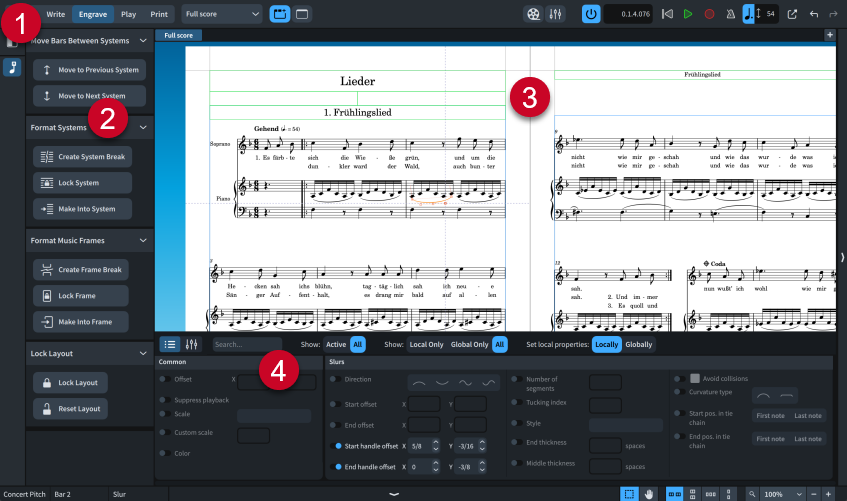Activate the Color property toggle
The width and height of the screenshot is (847, 501).
pyautogui.click(x=165, y=452)
